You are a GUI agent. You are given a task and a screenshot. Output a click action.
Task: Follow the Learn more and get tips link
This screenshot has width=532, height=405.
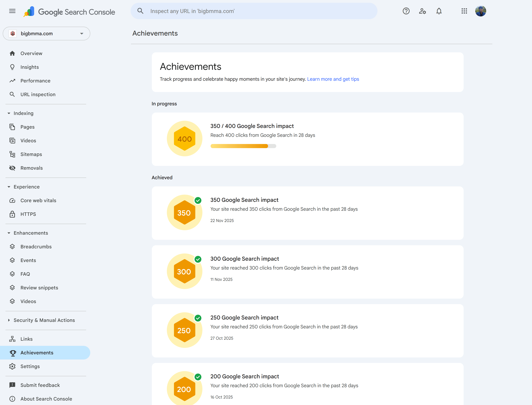333,79
